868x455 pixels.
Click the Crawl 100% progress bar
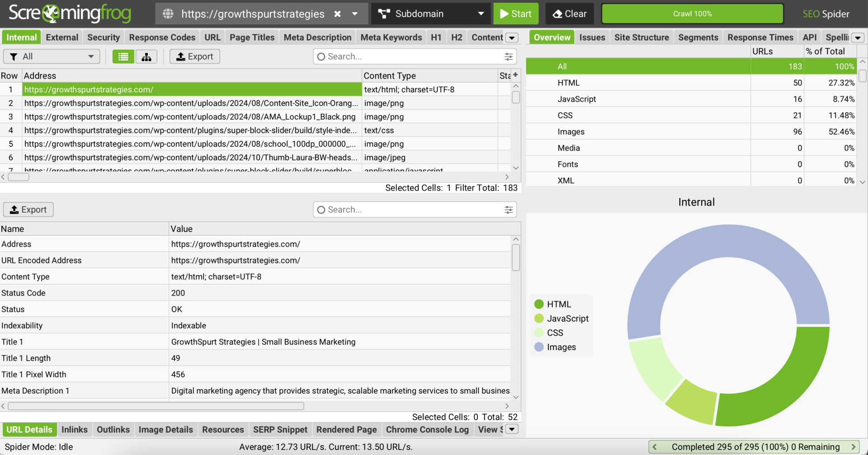coord(692,14)
